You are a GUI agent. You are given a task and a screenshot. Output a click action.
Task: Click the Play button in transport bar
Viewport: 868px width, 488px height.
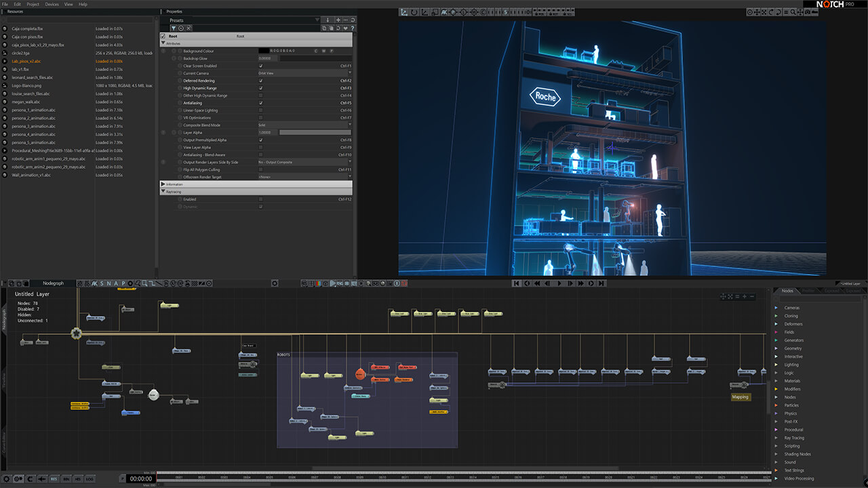pyautogui.click(x=559, y=283)
